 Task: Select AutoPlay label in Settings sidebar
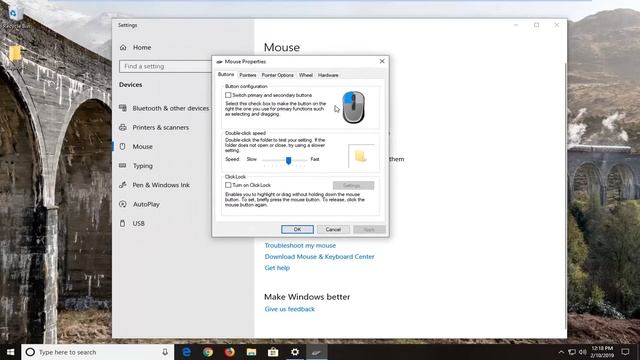[x=146, y=204]
